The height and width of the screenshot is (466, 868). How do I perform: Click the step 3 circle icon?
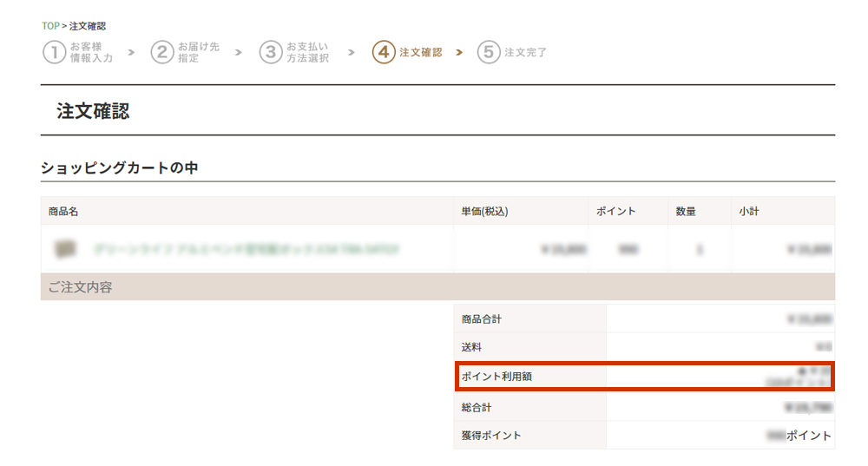click(x=271, y=52)
